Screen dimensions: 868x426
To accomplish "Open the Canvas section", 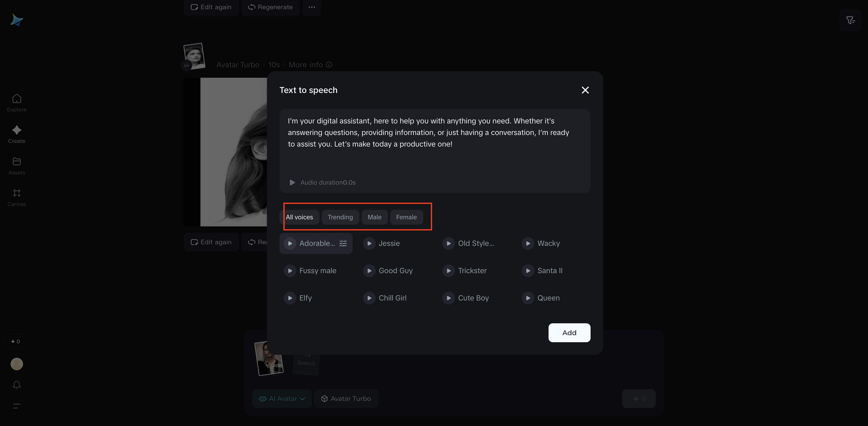I will click(x=17, y=197).
